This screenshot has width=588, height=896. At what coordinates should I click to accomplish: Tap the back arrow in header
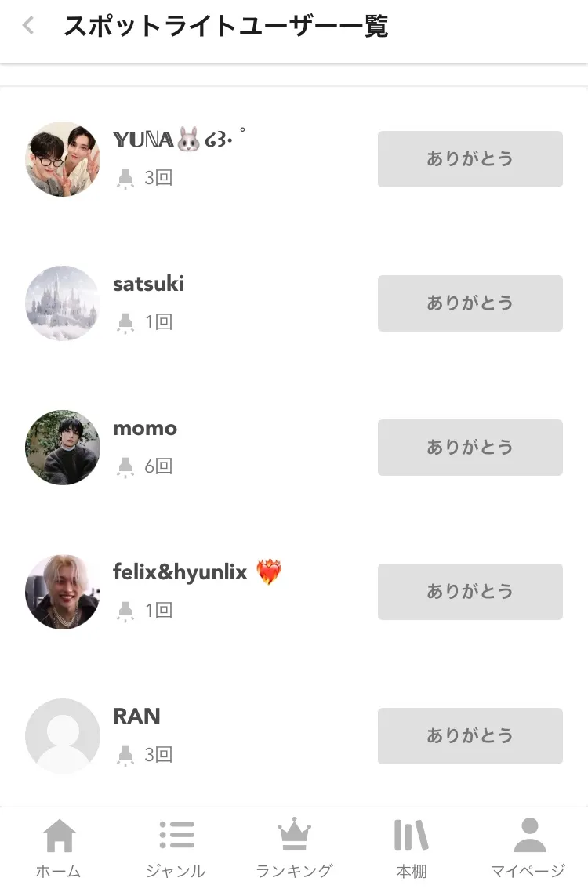tap(28, 27)
